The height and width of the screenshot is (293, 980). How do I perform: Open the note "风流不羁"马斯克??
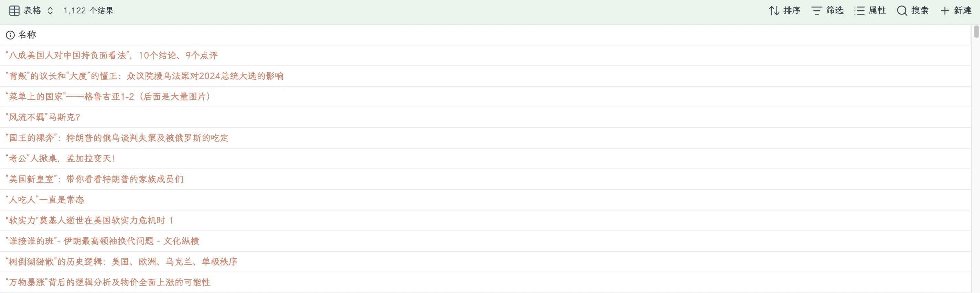(43, 117)
